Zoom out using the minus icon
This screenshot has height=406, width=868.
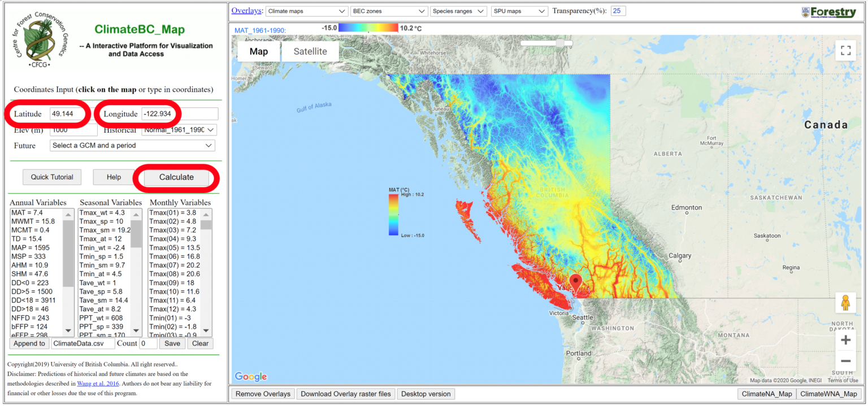[845, 361]
